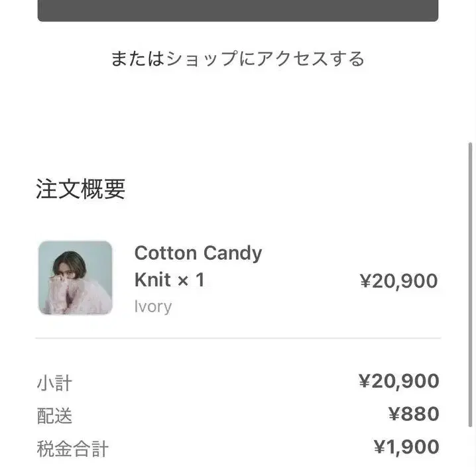Viewport: 476px width, 476px height.
Task: Click the vertical scrollbar on right edge
Action: tap(471, 285)
